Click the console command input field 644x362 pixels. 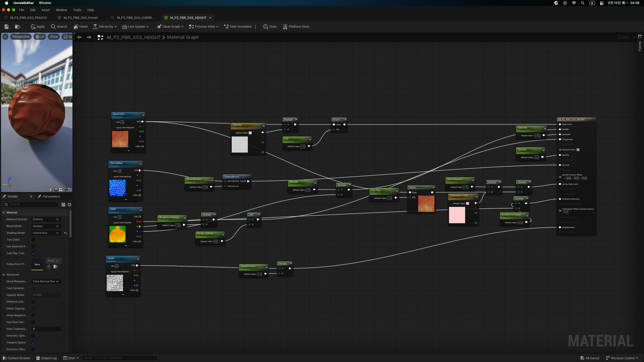(x=120, y=358)
